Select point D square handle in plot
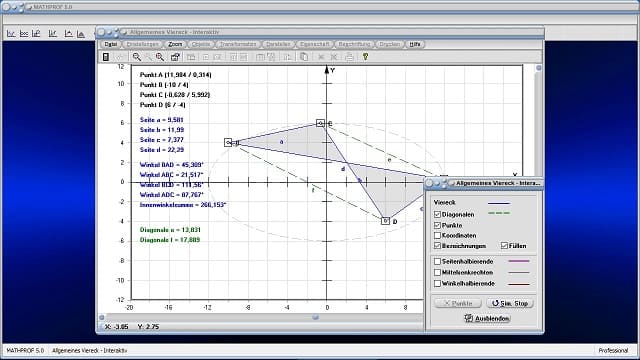 (385, 221)
